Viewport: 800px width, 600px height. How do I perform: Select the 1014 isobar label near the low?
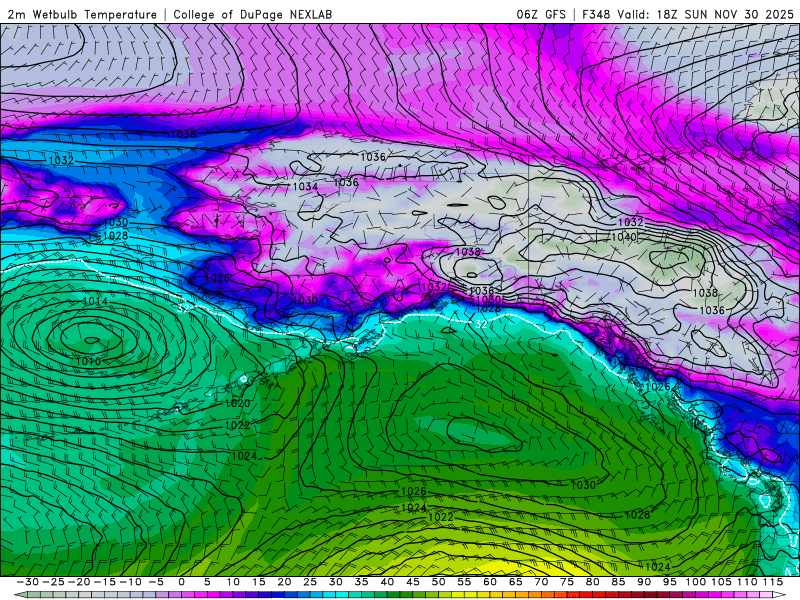pos(95,302)
